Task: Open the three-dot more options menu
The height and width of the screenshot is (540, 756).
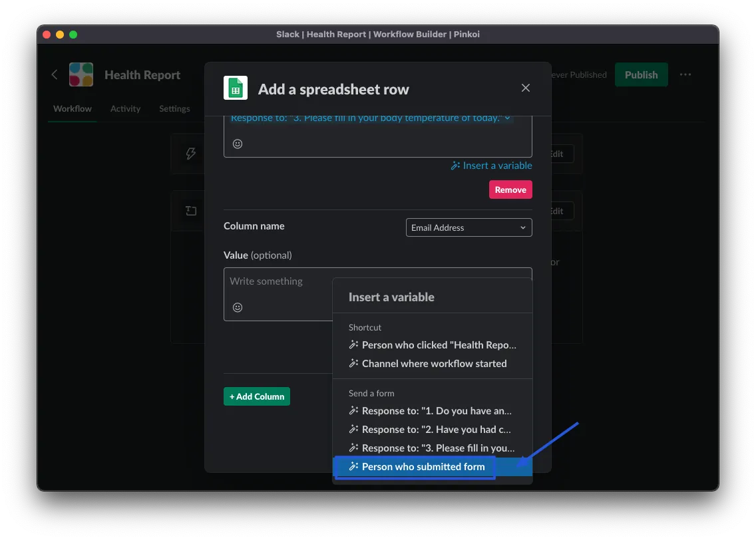Action: click(x=685, y=74)
